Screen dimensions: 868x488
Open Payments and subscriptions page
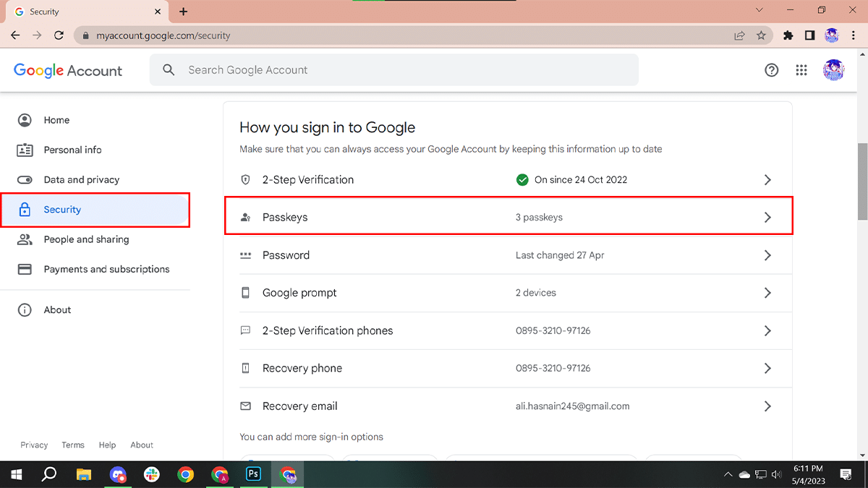coord(106,269)
